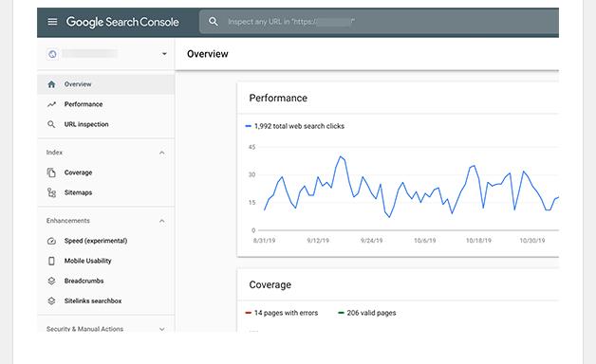The image size is (596, 364).
Task: Collapse the Index section
Action: pyautogui.click(x=162, y=153)
